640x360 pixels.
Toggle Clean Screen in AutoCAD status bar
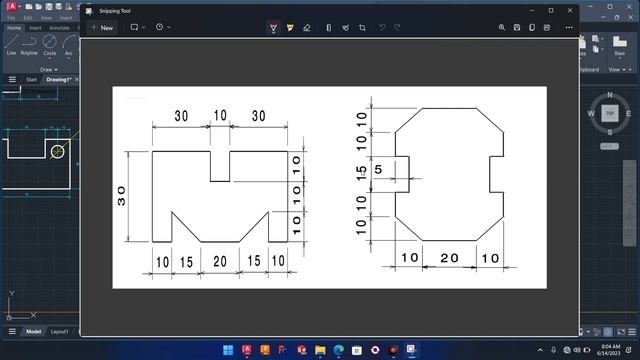[x=621, y=332]
